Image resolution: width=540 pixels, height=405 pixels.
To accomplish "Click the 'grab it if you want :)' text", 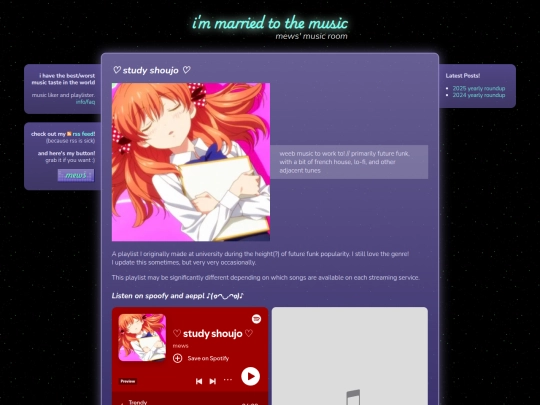I will coord(70,160).
